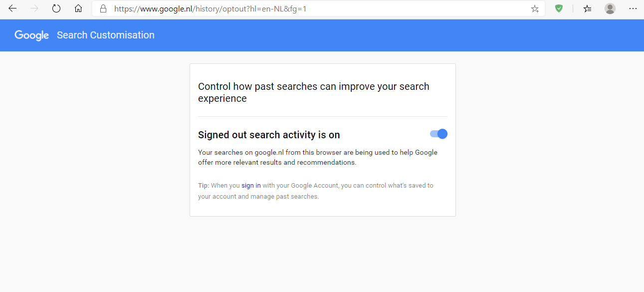Image resolution: width=644 pixels, height=292 pixels.
Task: Add this page to favorites with the star
Action: pos(535,8)
